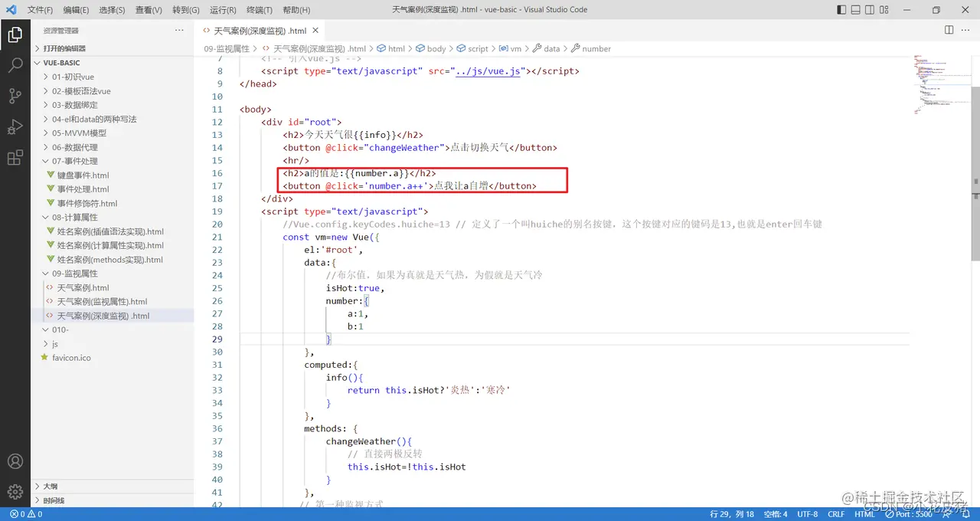
Task: Split the editor to the right
Action: [x=949, y=30]
